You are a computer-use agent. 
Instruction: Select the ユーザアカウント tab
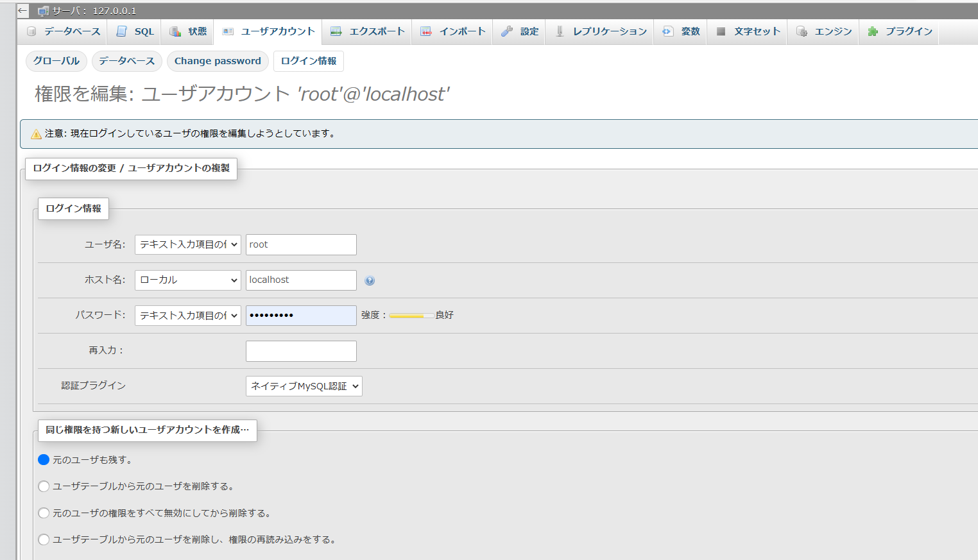[x=269, y=31]
